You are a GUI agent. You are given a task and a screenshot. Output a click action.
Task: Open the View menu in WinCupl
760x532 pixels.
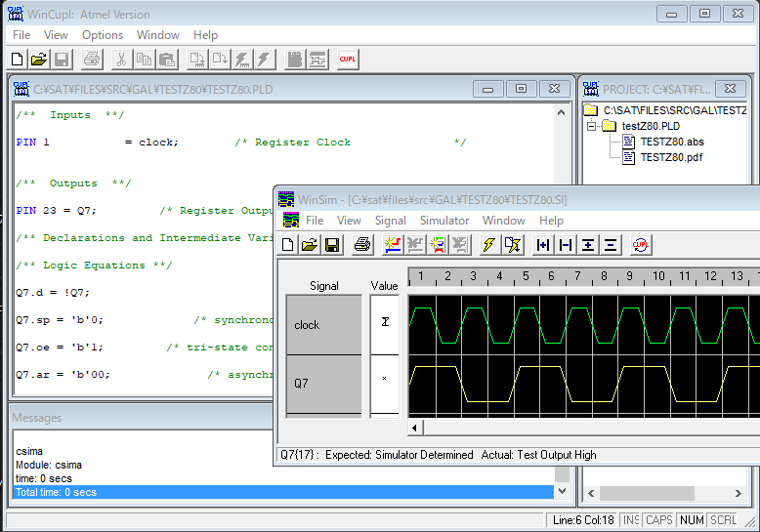pos(56,35)
